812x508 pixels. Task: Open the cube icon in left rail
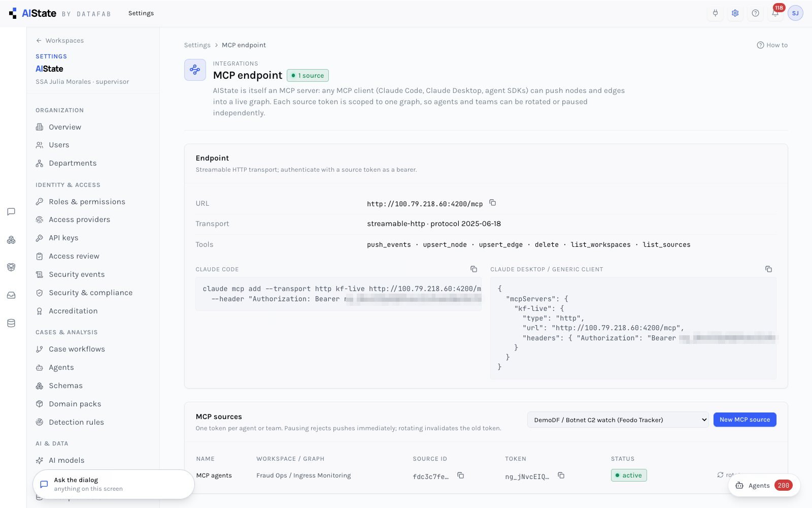[11, 267]
